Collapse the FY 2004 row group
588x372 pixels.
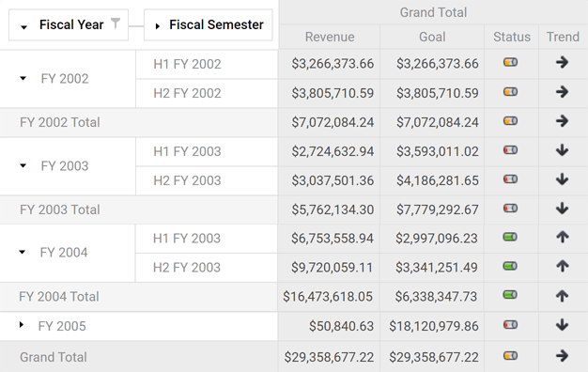coord(23,252)
